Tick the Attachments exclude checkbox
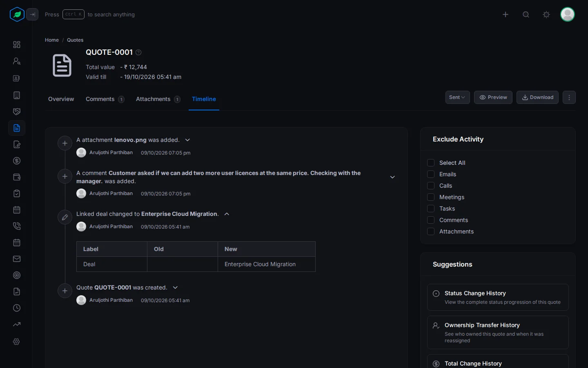The height and width of the screenshot is (368, 588). 430,231
